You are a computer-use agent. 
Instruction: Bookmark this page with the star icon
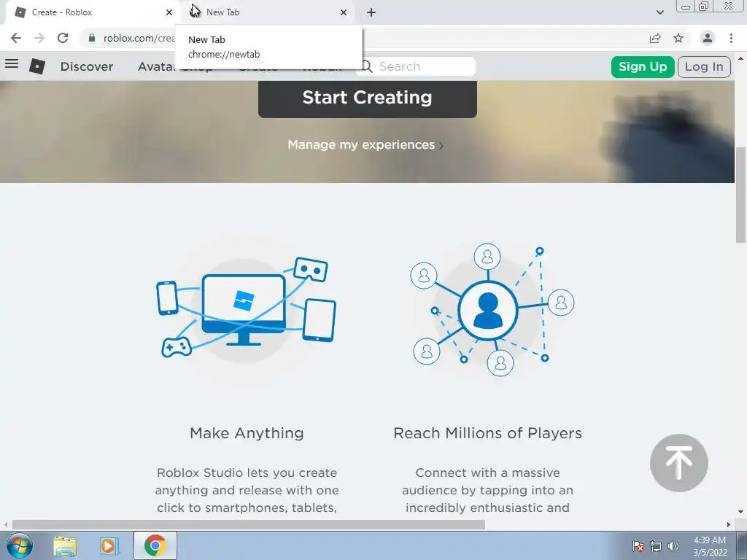click(678, 38)
